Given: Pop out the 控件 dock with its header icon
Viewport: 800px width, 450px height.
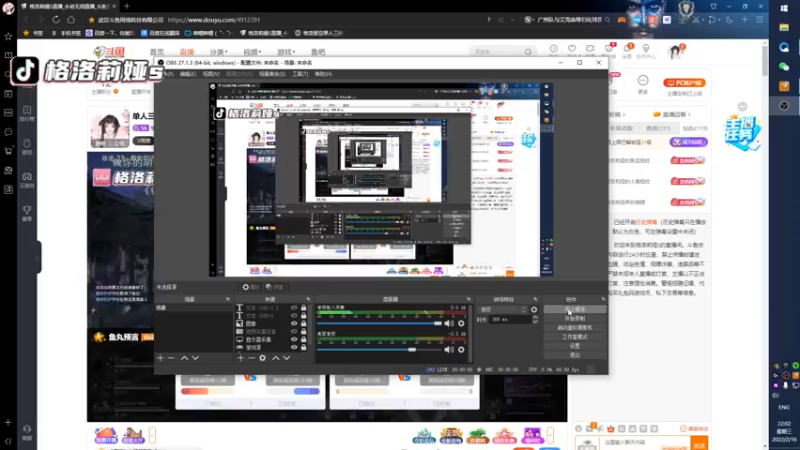Looking at the screenshot, I should tap(603, 299).
